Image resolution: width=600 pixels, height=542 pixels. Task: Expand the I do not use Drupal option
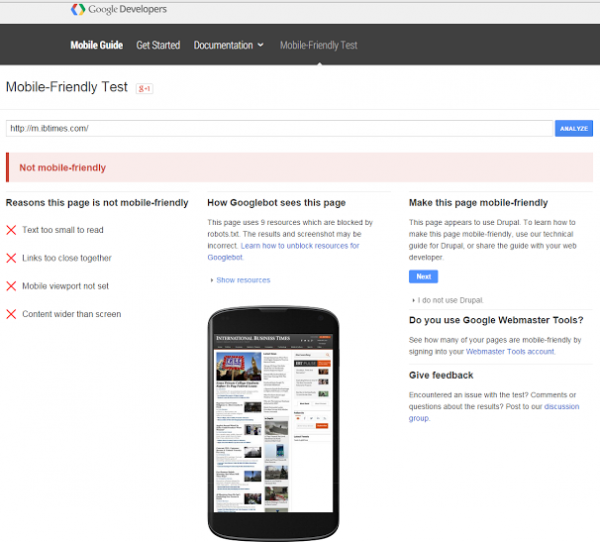pyautogui.click(x=448, y=300)
